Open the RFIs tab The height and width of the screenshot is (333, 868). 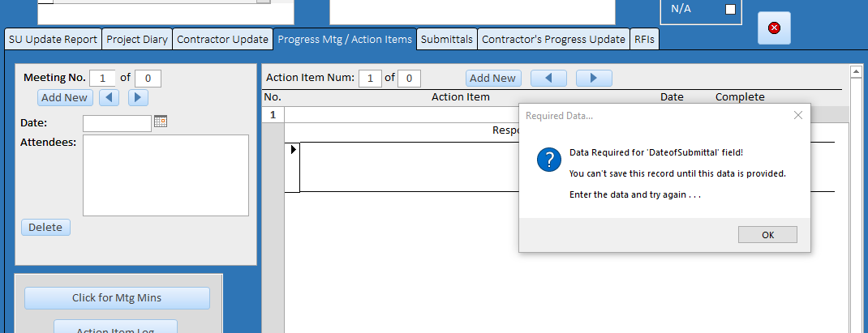coord(645,39)
